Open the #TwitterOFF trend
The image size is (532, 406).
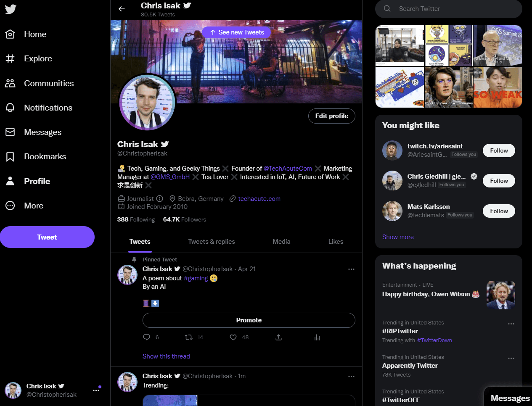tap(401, 400)
